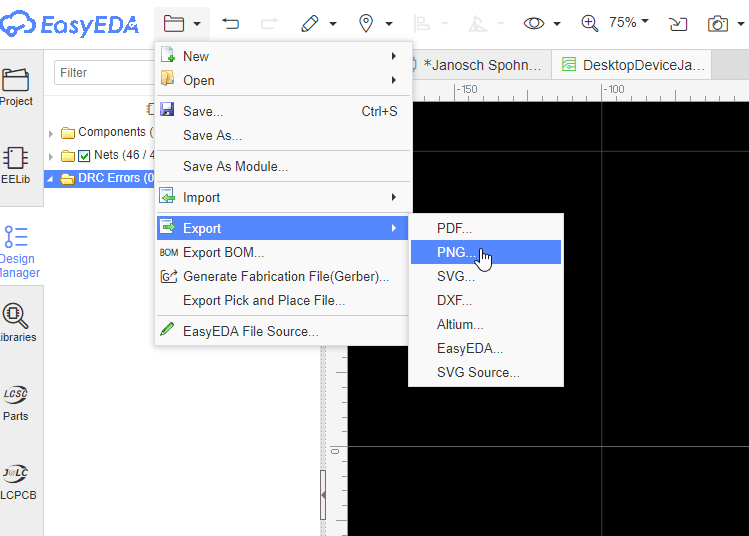749x536 pixels.
Task: Click the DRC Errors folder icon
Action: 68,179
